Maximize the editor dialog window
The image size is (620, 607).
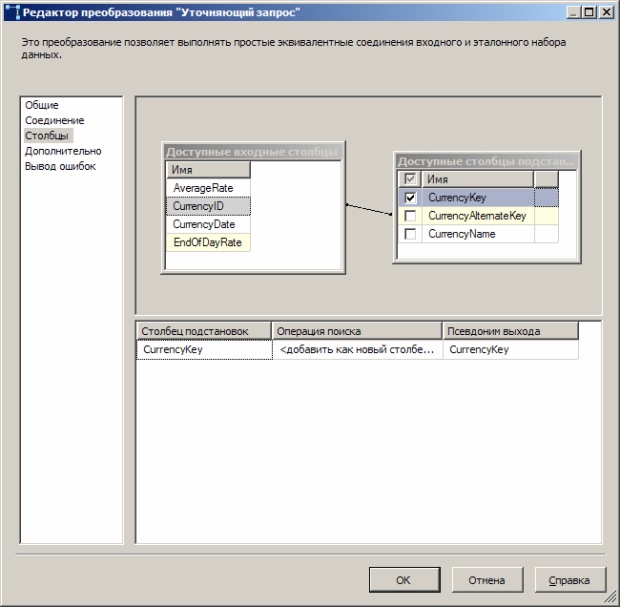click(x=588, y=12)
